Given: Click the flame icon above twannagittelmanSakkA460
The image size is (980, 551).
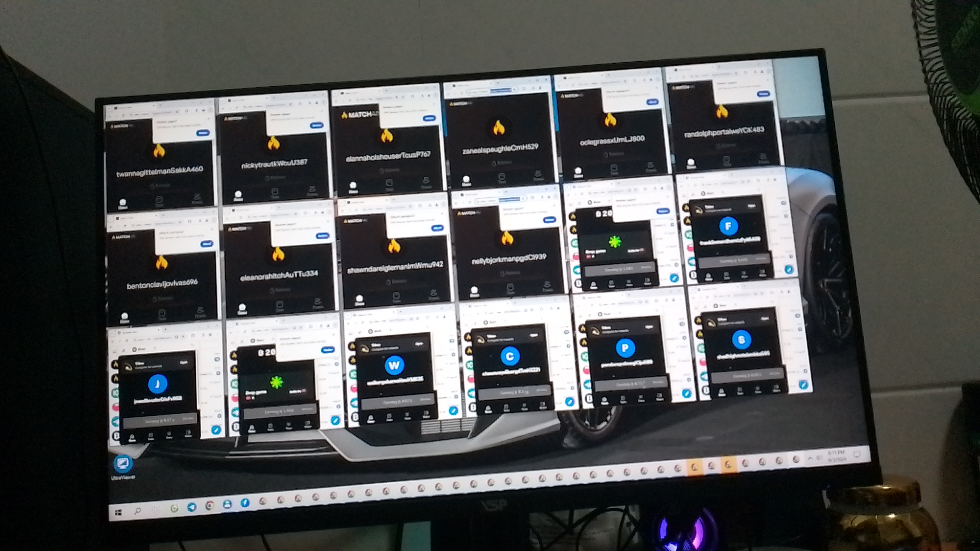Looking at the screenshot, I should pos(159,151).
